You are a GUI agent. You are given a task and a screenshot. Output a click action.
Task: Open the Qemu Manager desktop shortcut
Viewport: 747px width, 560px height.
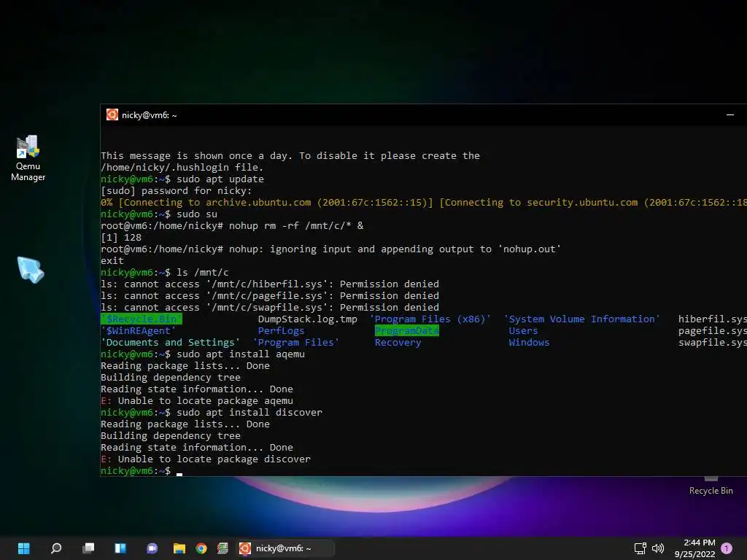click(28, 157)
